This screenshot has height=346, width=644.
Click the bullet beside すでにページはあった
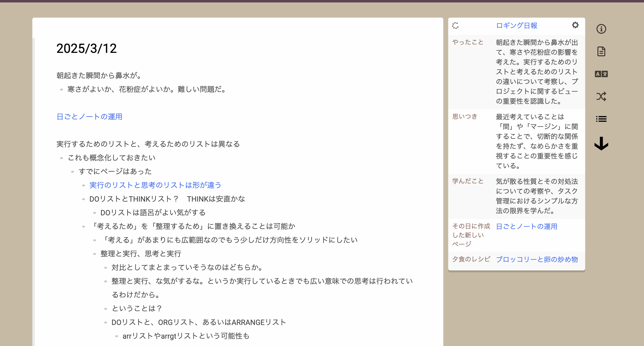tap(73, 172)
